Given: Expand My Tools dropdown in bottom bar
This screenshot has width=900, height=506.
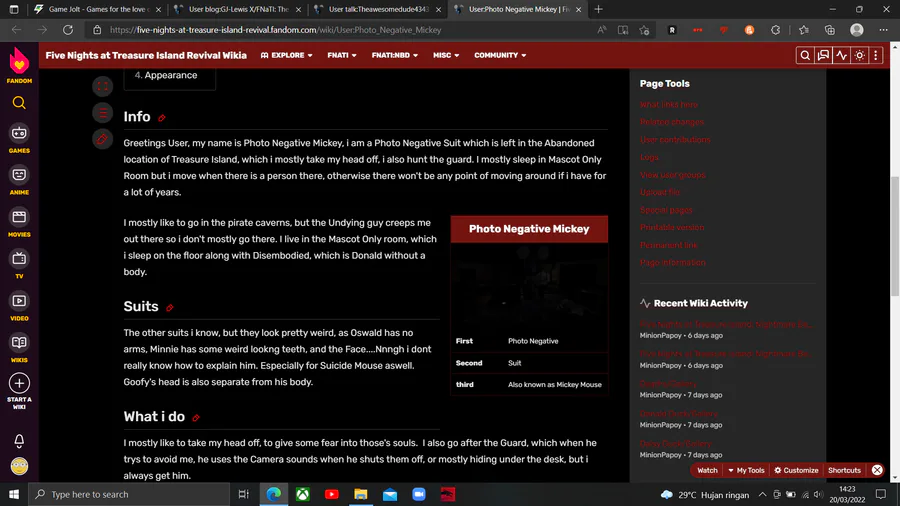Looking at the screenshot, I should pyautogui.click(x=746, y=470).
